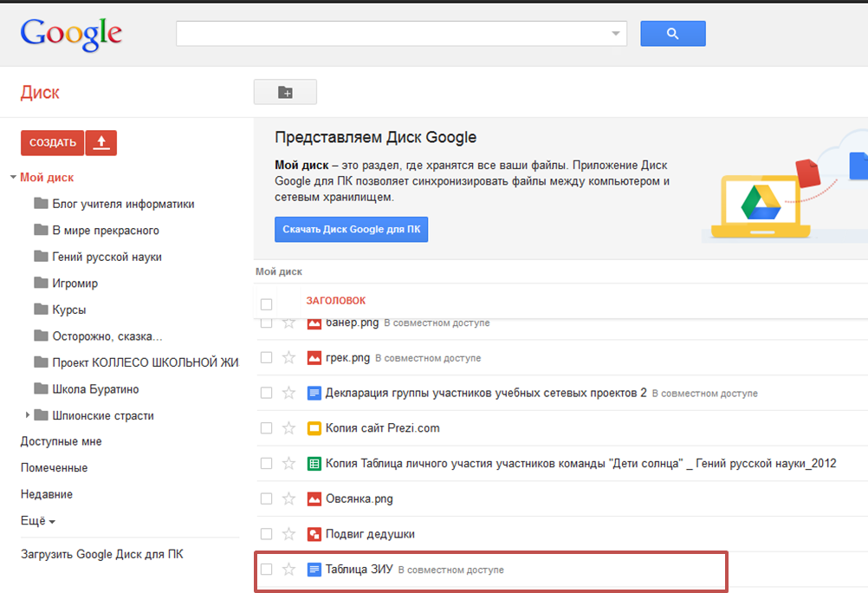
Task: Go to Доступные мне
Action: (61, 441)
